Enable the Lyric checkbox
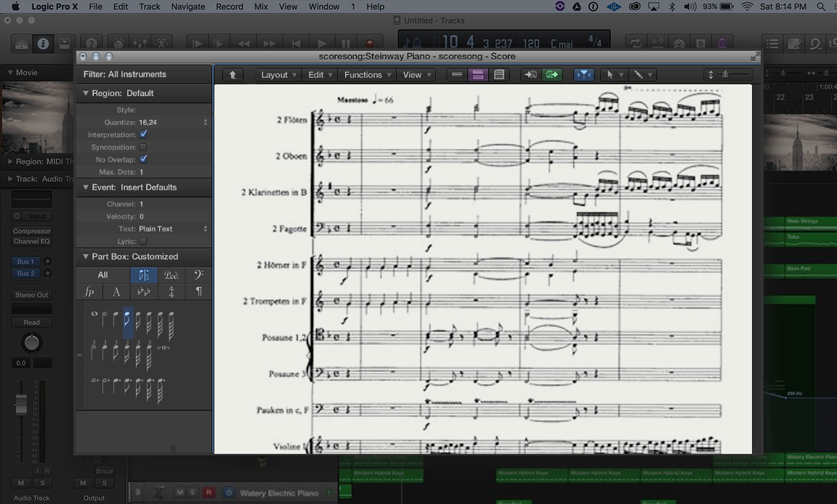 click(143, 242)
